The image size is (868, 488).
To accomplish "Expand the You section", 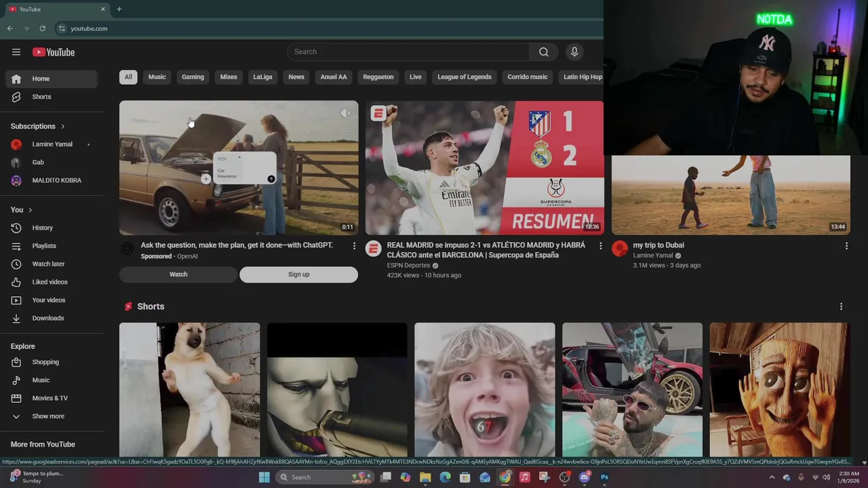I will click(x=22, y=210).
